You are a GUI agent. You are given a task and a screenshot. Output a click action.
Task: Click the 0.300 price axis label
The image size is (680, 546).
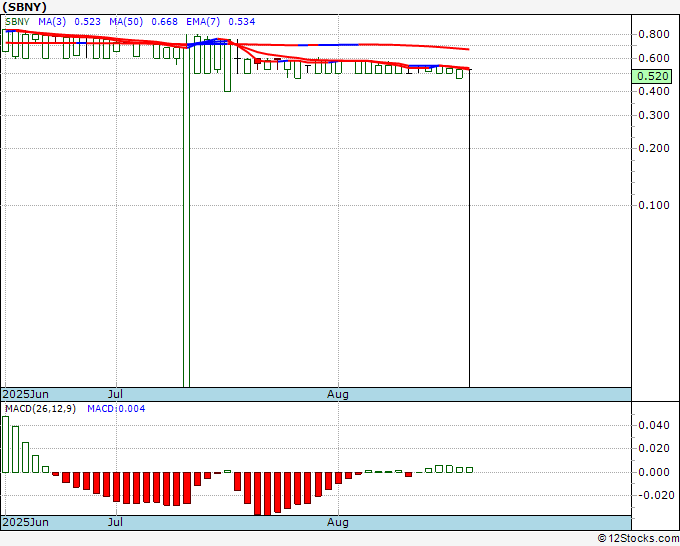point(654,115)
